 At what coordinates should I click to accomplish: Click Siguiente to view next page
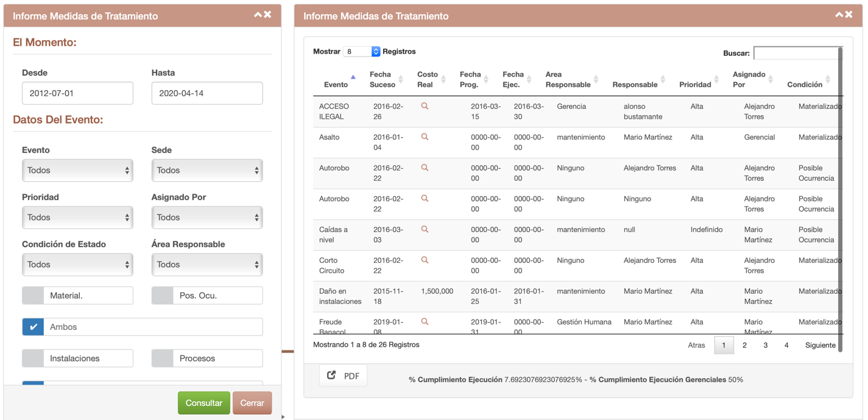coord(820,345)
